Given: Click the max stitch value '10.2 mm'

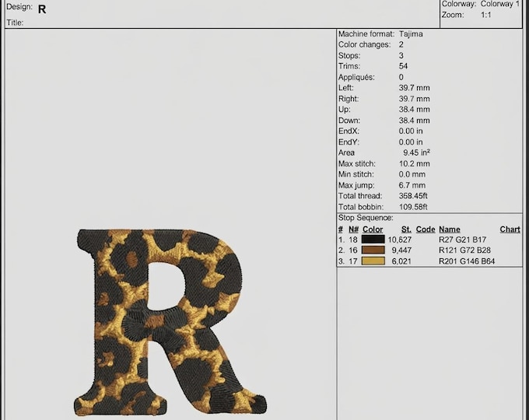Looking at the screenshot, I should [414, 163].
